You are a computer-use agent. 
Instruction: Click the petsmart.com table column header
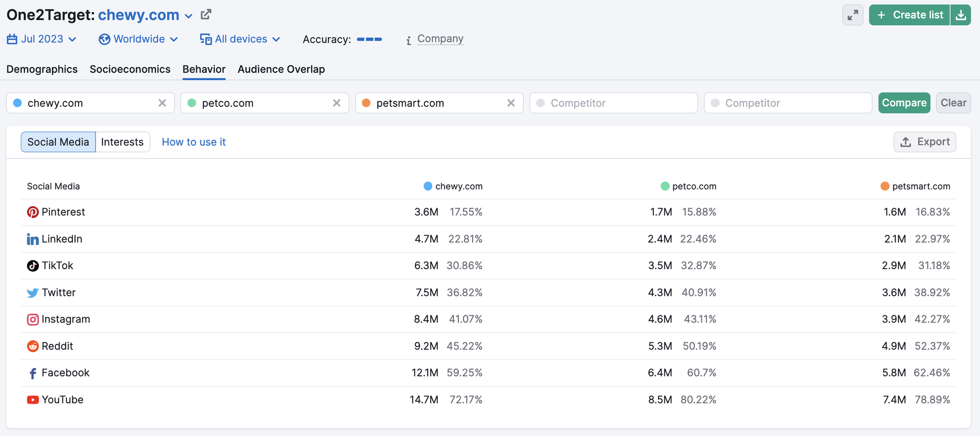click(915, 186)
